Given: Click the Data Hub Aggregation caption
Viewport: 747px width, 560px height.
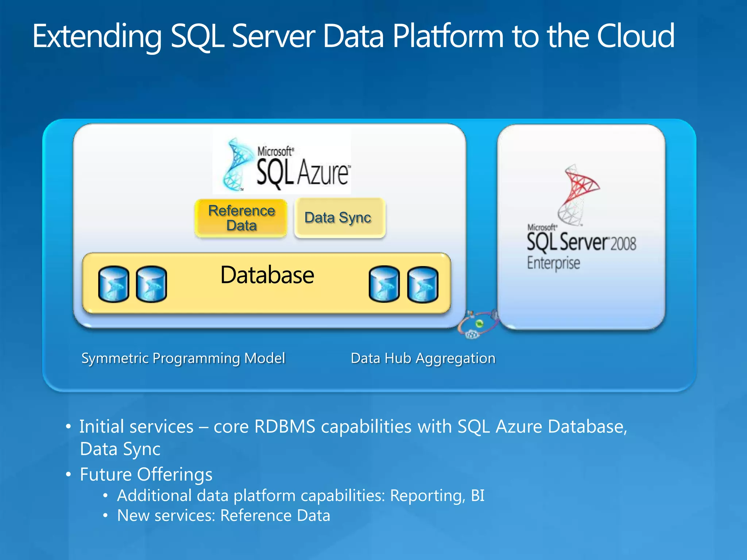Looking at the screenshot, I should [x=423, y=358].
